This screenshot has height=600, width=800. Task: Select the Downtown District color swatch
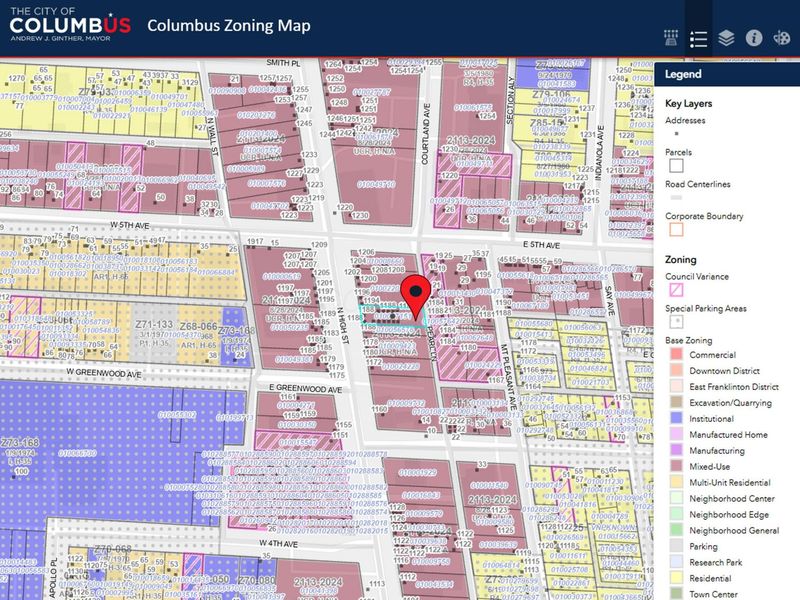(677, 370)
